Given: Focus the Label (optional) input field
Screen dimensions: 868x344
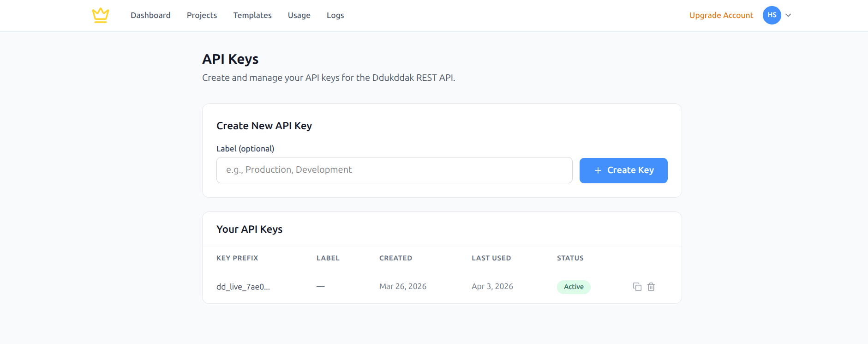Looking at the screenshot, I should (x=395, y=170).
